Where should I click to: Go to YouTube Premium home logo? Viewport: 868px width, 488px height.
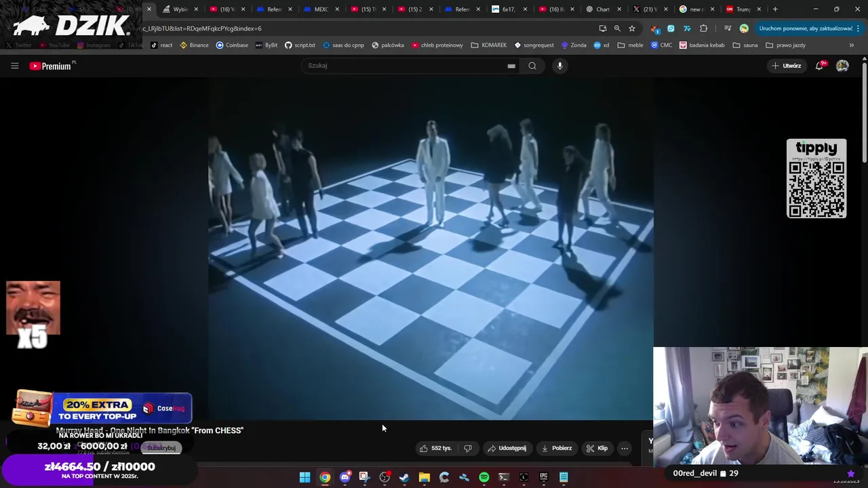52,66
